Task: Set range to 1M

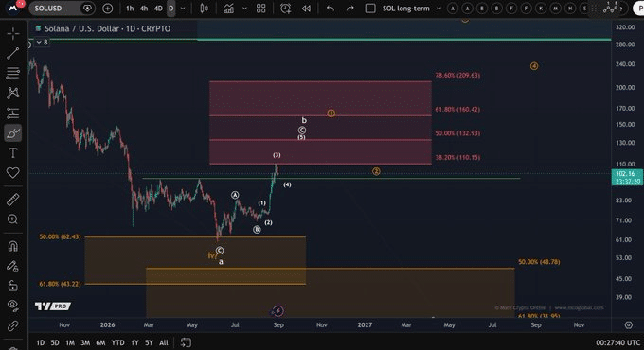Action: pyautogui.click(x=70, y=342)
